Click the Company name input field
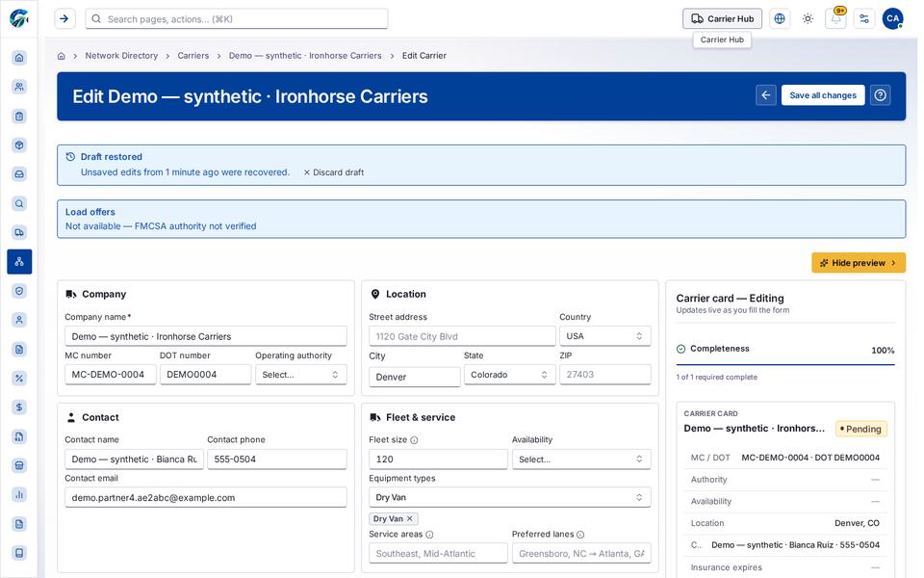Image resolution: width=924 pixels, height=578 pixels. point(206,336)
